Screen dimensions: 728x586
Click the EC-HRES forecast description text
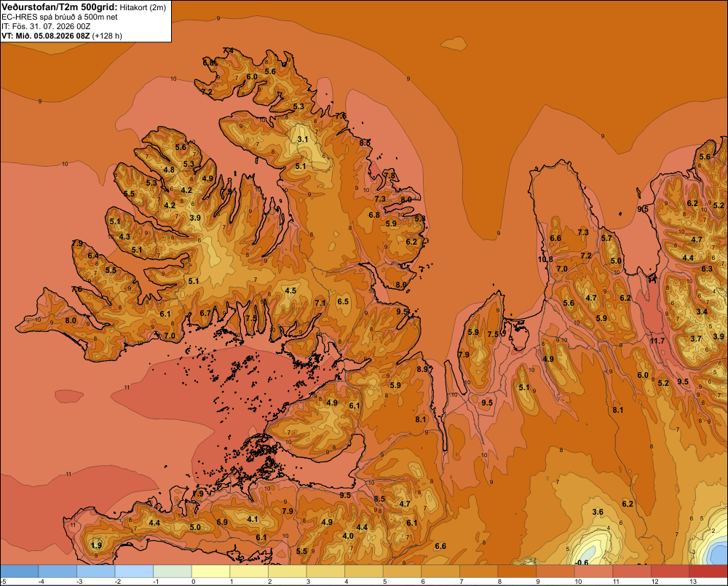[60, 17]
